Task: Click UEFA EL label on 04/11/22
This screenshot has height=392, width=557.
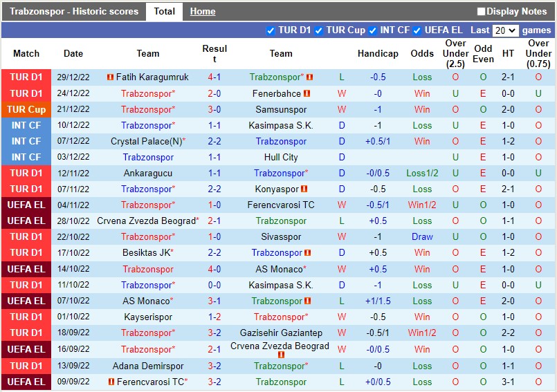Action: tap(26, 205)
